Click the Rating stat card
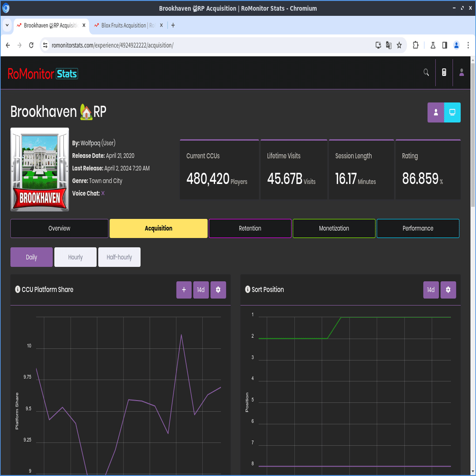Screen dimensions: 476x476 click(428, 170)
